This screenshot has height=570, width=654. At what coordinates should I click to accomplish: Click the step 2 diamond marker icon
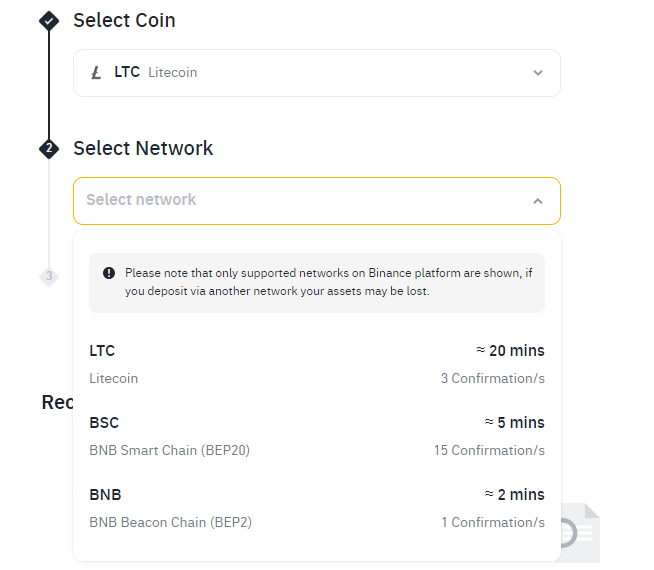pos(49,148)
